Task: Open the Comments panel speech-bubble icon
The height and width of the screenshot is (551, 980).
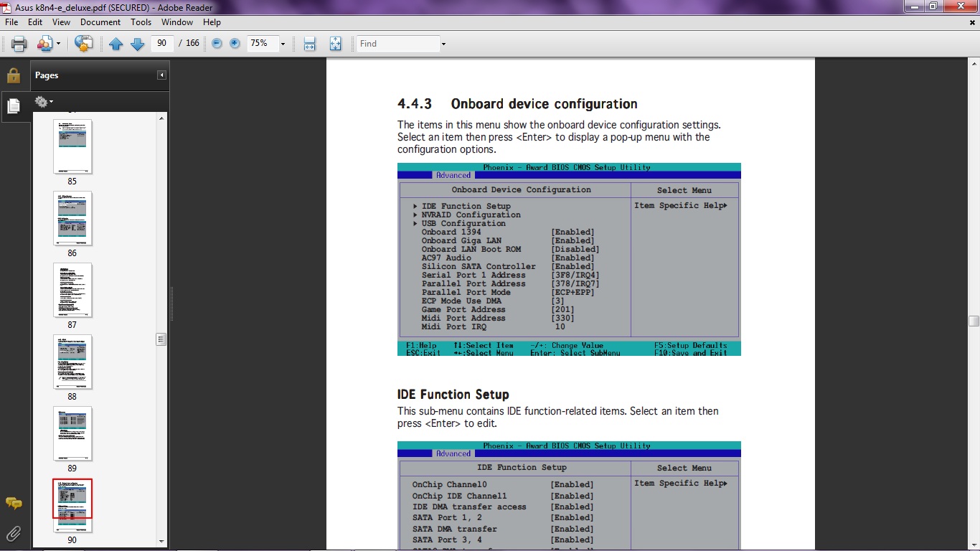Action: tap(13, 503)
